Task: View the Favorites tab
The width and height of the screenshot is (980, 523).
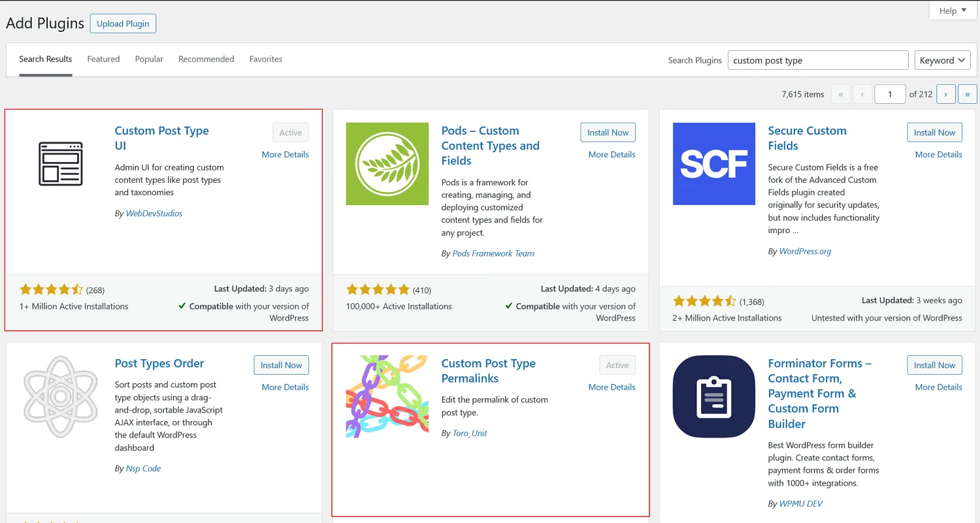Action: pos(266,59)
